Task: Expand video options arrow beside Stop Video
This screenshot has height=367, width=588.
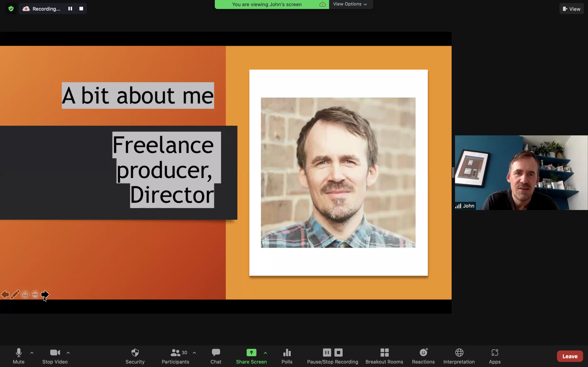Action: tap(68, 353)
